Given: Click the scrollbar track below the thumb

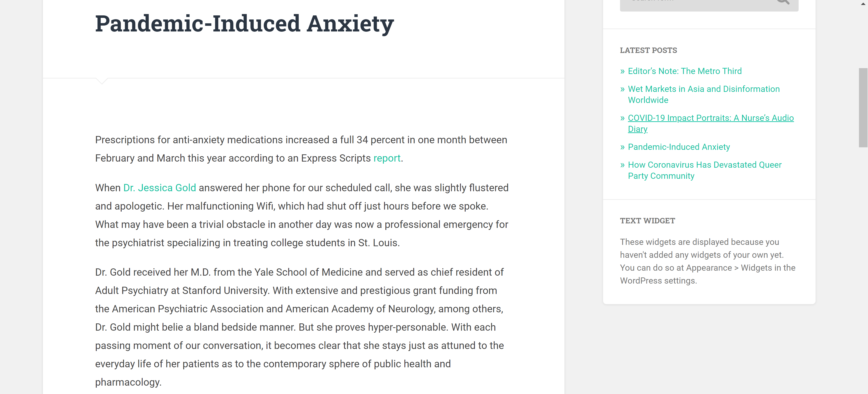Looking at the screenshot, I should click(863, 270).
